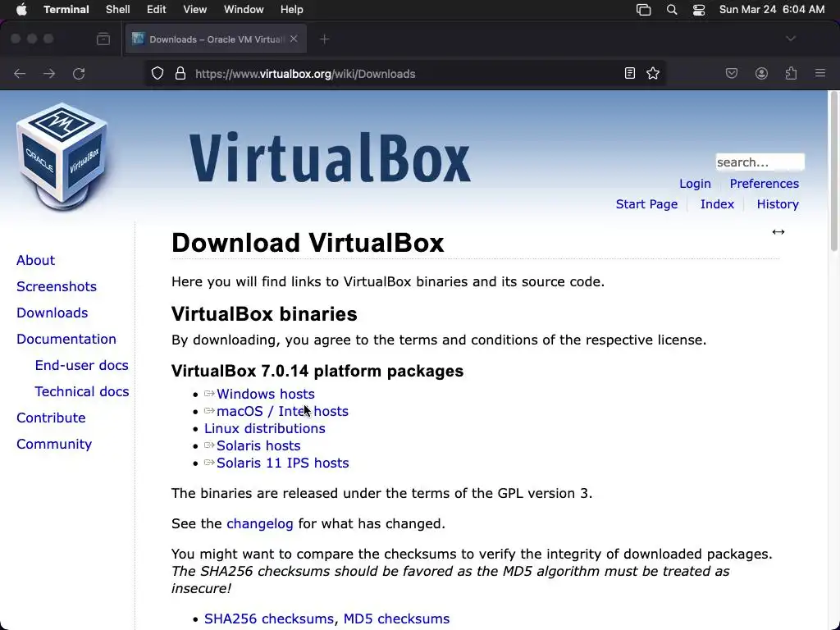Go back one page
This screenshot has width=840, height=630.
click(20, 73)
